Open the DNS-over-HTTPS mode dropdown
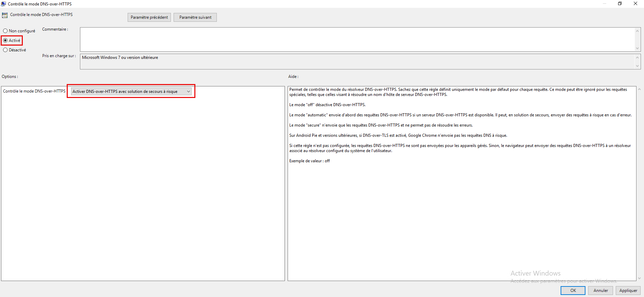Screen dimensions: 644x297 point(131,92)
